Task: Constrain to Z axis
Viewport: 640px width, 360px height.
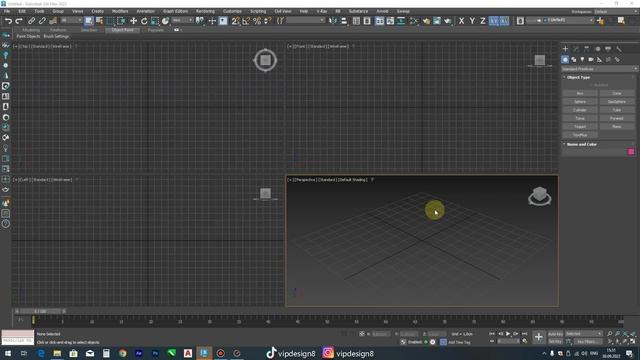Action: [482, 21]
